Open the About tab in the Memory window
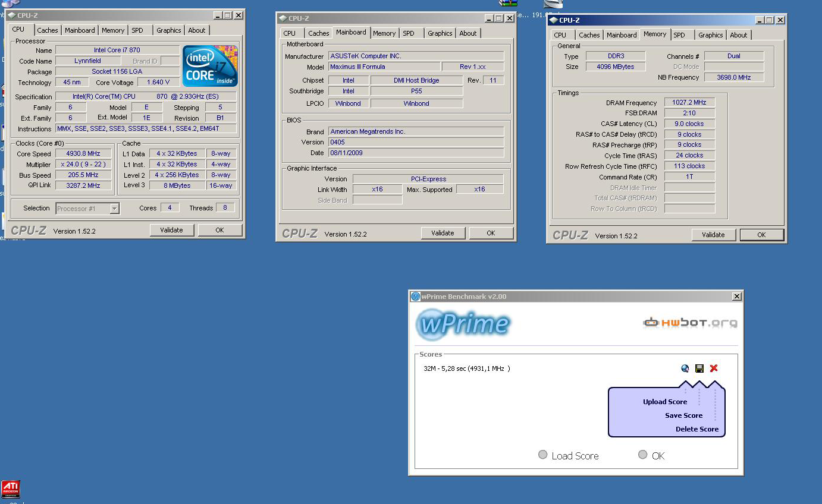This screenshot has height=504, width=822. pos(739,35)
